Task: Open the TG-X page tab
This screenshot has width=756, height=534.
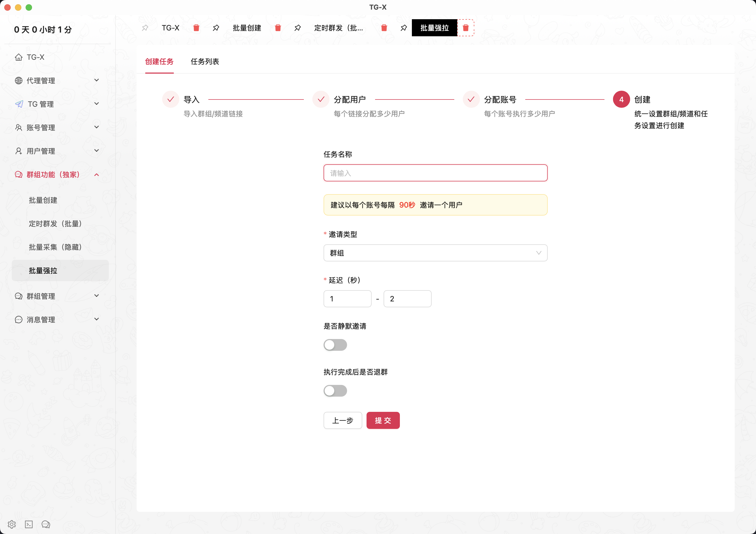Action: click(x=170, y=28)
